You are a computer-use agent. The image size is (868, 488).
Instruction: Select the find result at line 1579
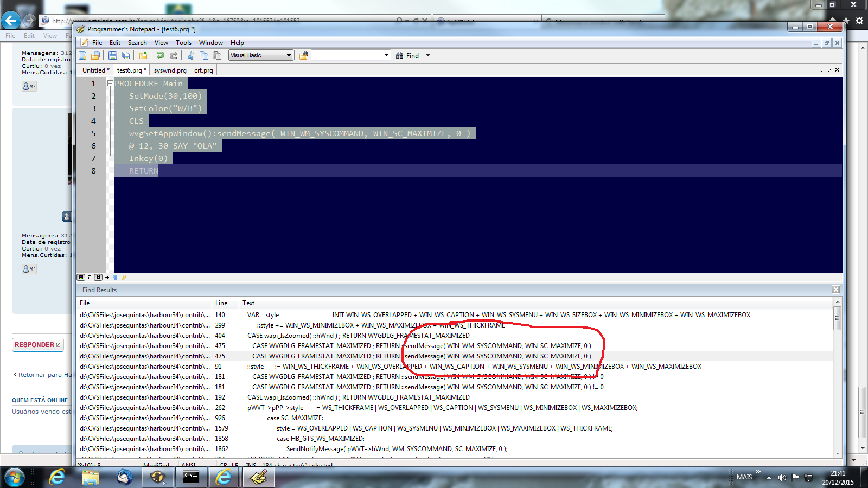[455, 428]
